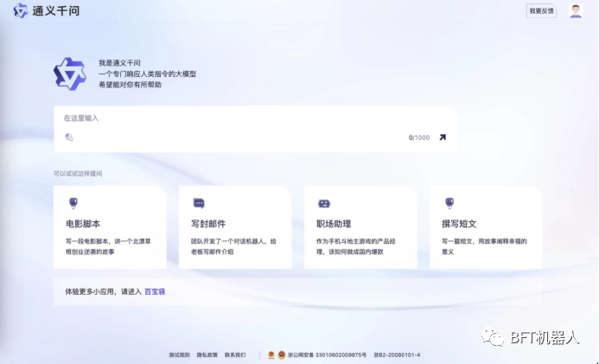Open the 联系我们 footer link

[x=235, y=354]
